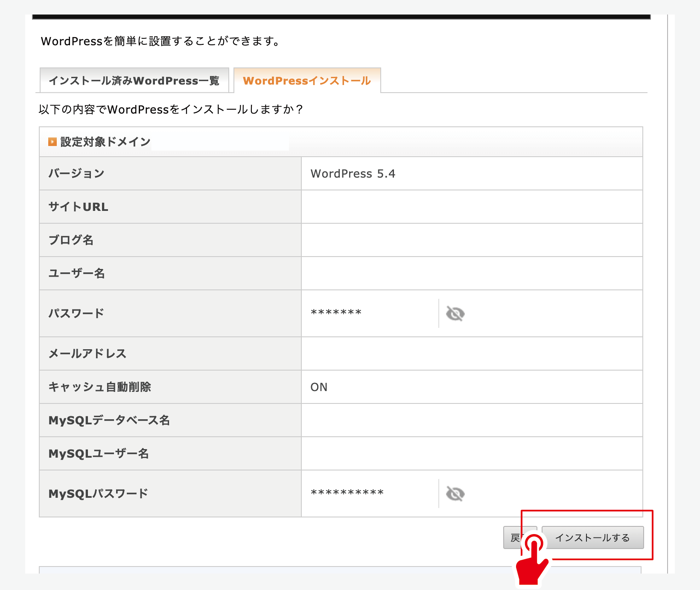Click the ブログ名 row label
This screenshot has height=590, width=700.
(71, 240)
